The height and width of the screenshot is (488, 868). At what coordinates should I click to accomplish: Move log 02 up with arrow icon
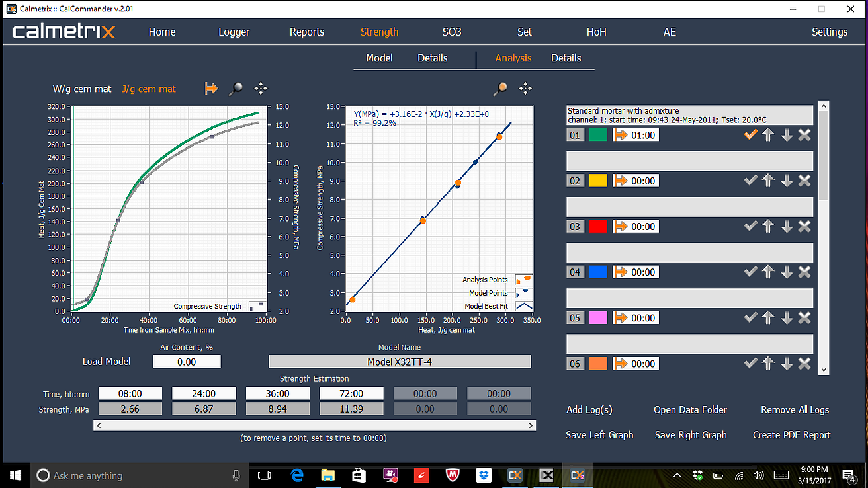pos(768,181)
